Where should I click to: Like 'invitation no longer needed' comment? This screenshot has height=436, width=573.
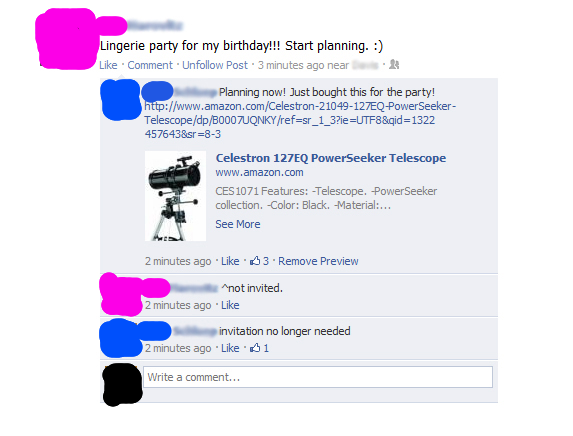[230, 348]
